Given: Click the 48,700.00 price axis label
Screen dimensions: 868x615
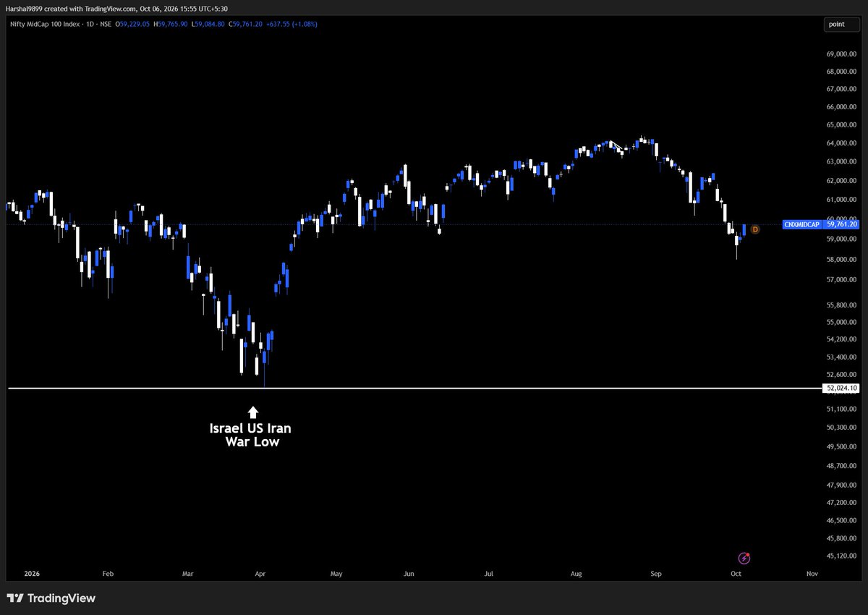Looking at the screenshot, I should click(x=842, y=467).
